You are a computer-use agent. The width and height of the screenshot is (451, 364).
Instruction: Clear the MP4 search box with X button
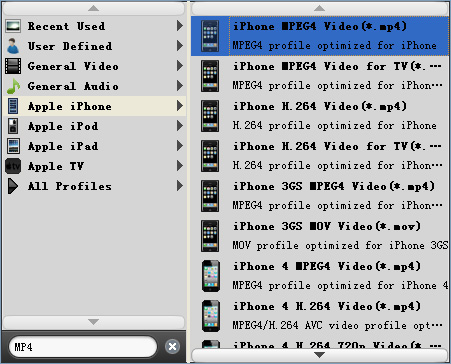pyautogui.click(x=172, y=347)
